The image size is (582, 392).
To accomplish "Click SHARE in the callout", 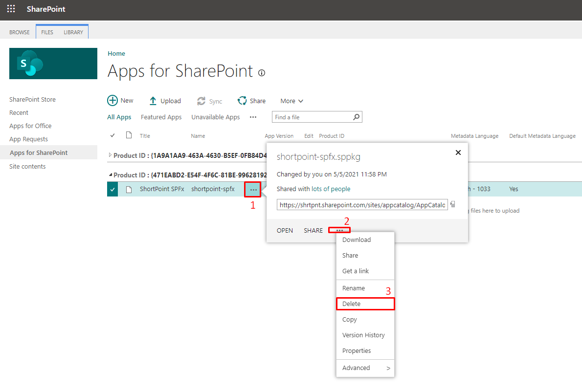I will tap(313, 230).
